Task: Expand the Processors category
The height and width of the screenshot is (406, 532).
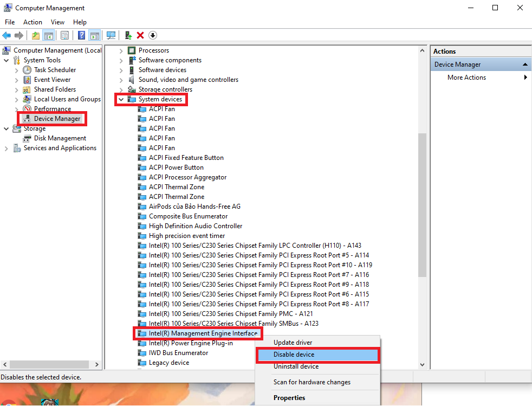Action: pos(121,51)
